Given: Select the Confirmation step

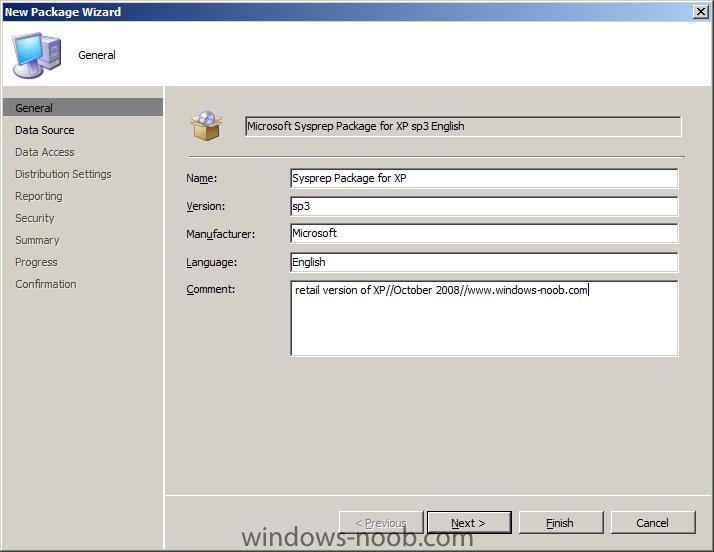Looking at the screenshot, I should click(x=46, y=284).
